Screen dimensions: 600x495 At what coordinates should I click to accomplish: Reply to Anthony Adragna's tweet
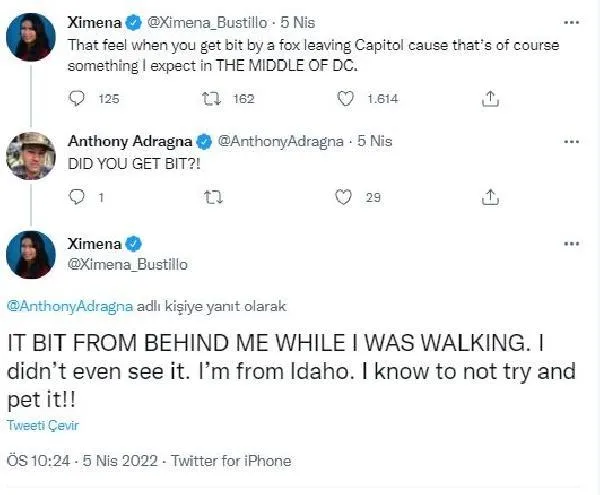(79, 198)
